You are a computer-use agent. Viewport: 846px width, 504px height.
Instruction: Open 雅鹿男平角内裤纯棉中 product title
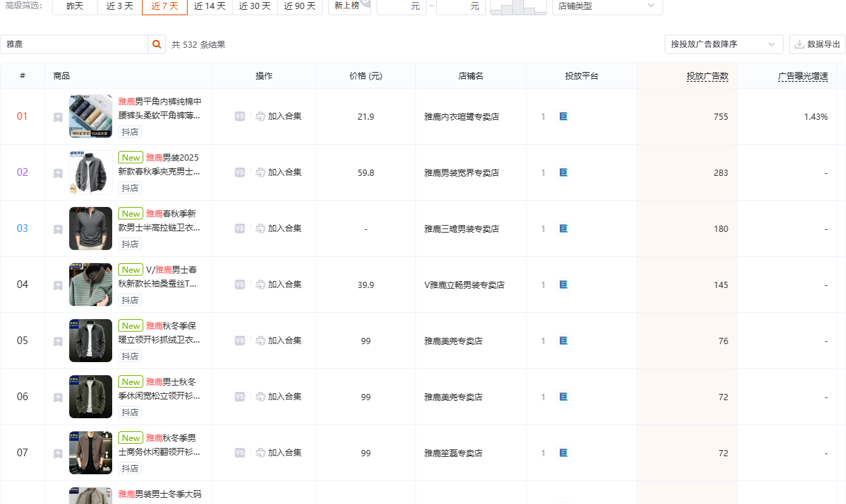pos(160,108)
